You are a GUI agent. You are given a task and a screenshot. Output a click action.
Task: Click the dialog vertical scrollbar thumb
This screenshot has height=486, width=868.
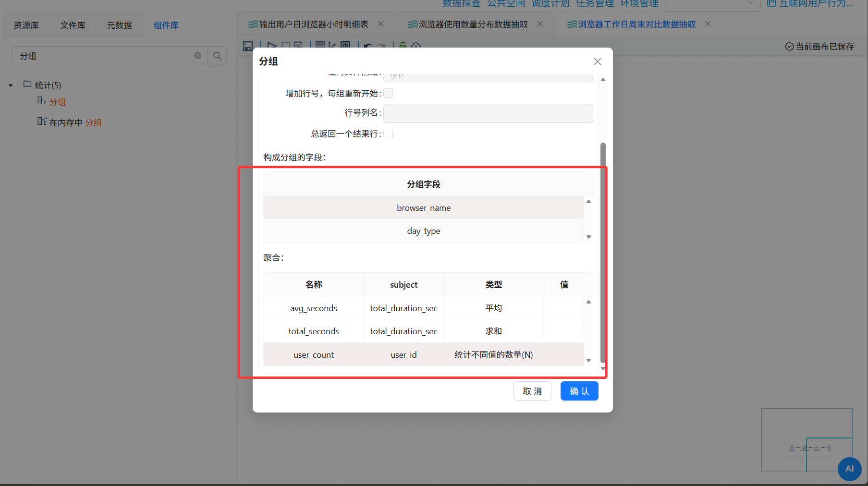[x=603, y=252]
